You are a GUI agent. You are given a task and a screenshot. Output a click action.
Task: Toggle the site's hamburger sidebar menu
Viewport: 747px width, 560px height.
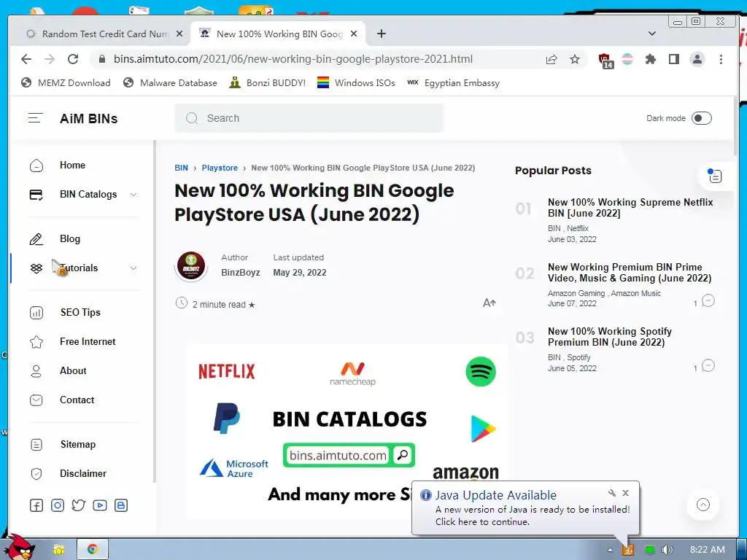tap(35, 118)
